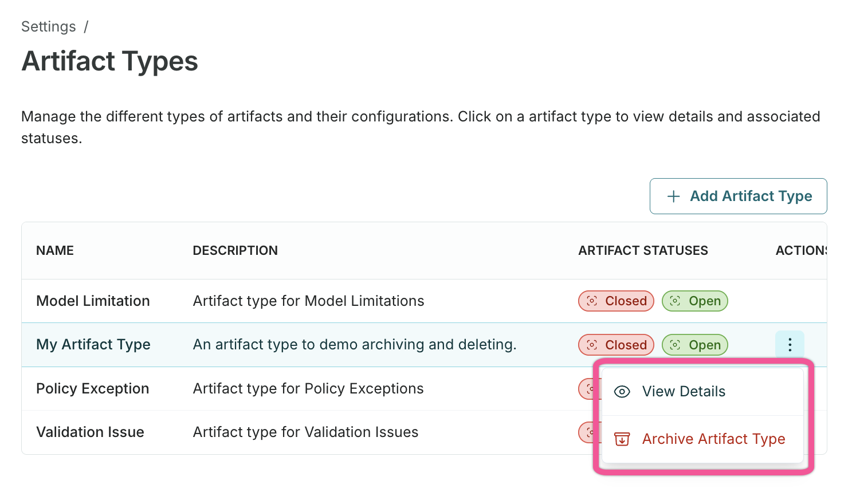Click Open status icon for My Artifact Type

coord(676,345)
